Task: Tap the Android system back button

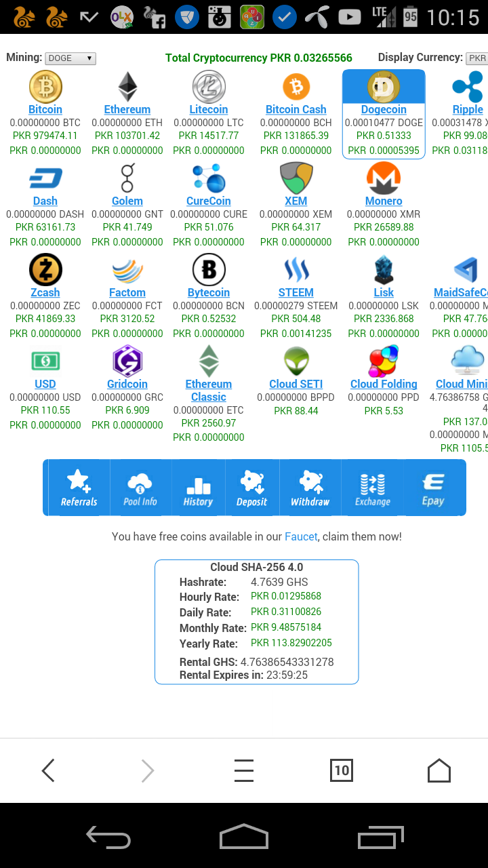Action: tap(108, 837)
